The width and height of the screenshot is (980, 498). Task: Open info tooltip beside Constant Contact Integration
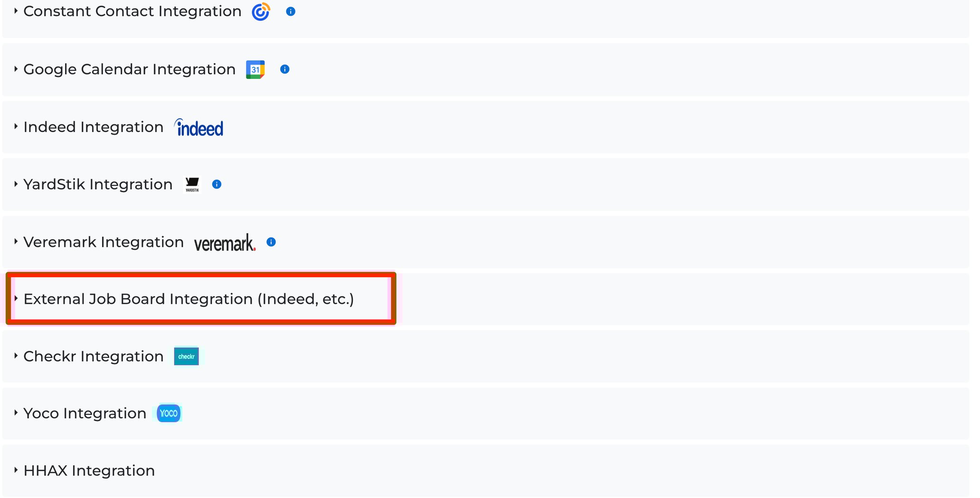coord(291,11)
